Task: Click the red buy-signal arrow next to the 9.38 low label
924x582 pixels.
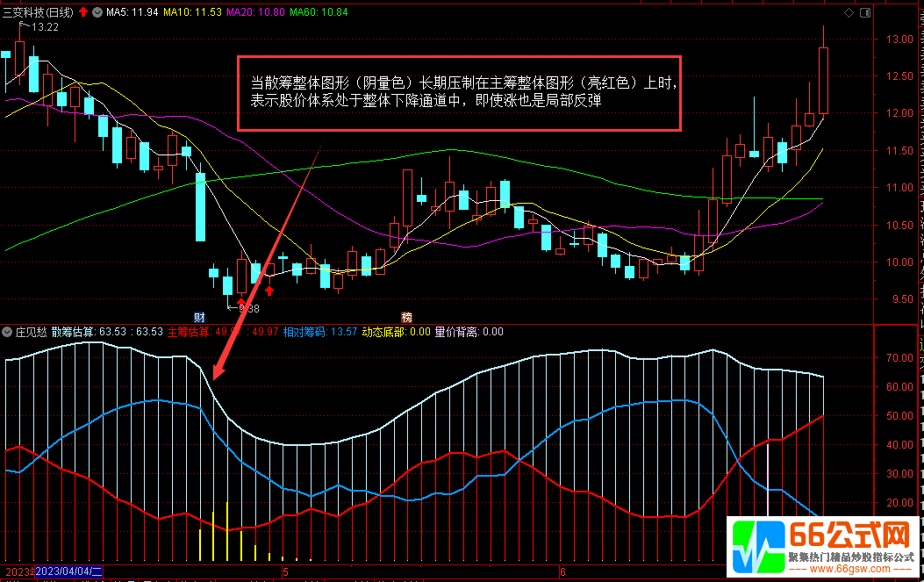Action: pyautogui.click(x=241, y=302)
